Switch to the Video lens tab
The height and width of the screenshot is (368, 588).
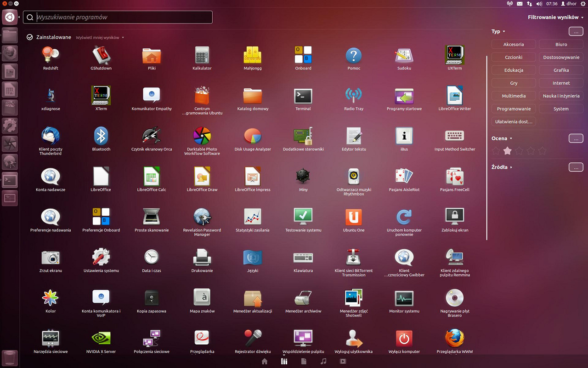(x=343, y=362)
